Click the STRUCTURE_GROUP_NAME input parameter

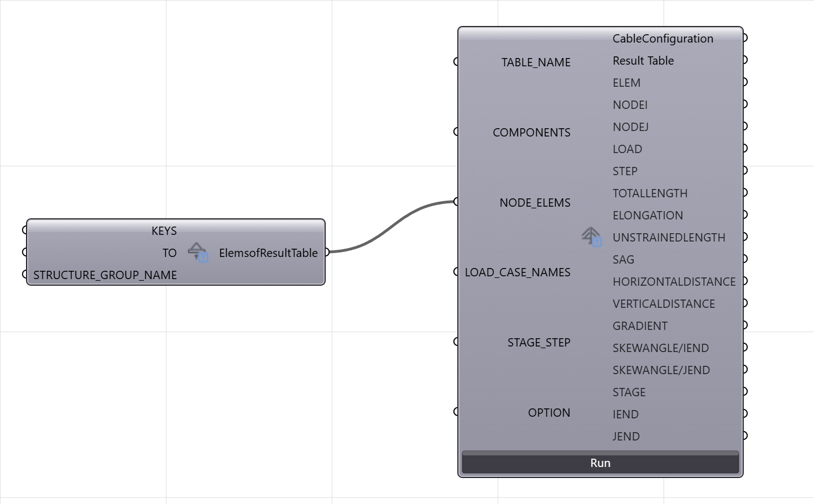pos(105,275)
